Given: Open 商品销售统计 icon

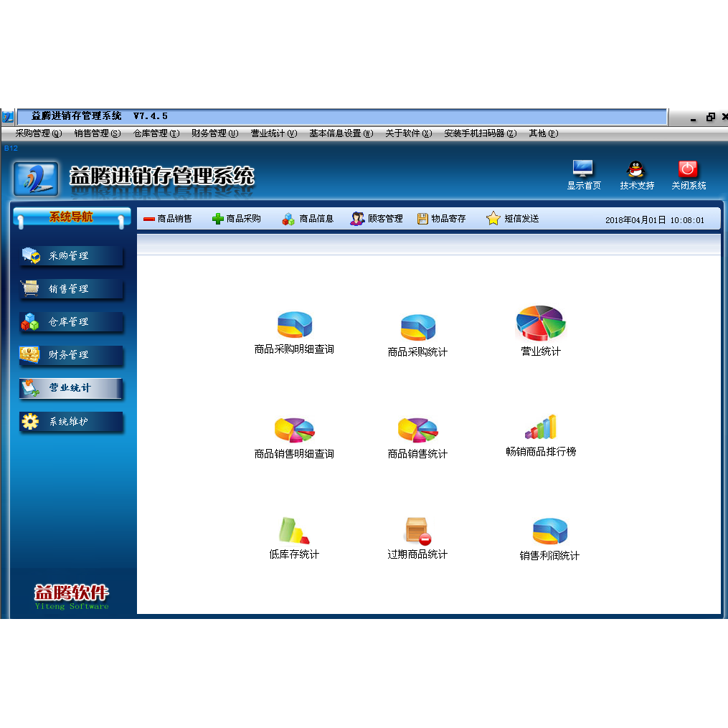Looking at the screenshot, I should (x=418, y=430).
